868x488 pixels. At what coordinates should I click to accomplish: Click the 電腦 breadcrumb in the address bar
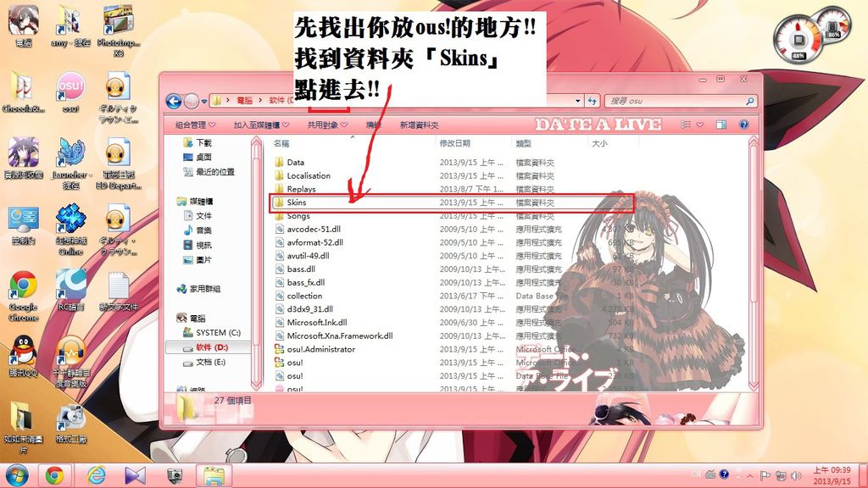pyautogui.click(x=245, y=101)
